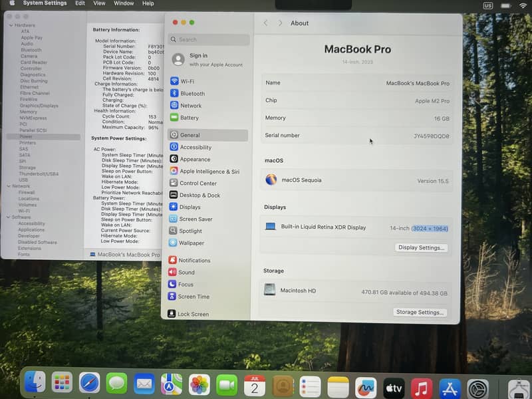Open Bluetooth settings pane

coord(188,93)
